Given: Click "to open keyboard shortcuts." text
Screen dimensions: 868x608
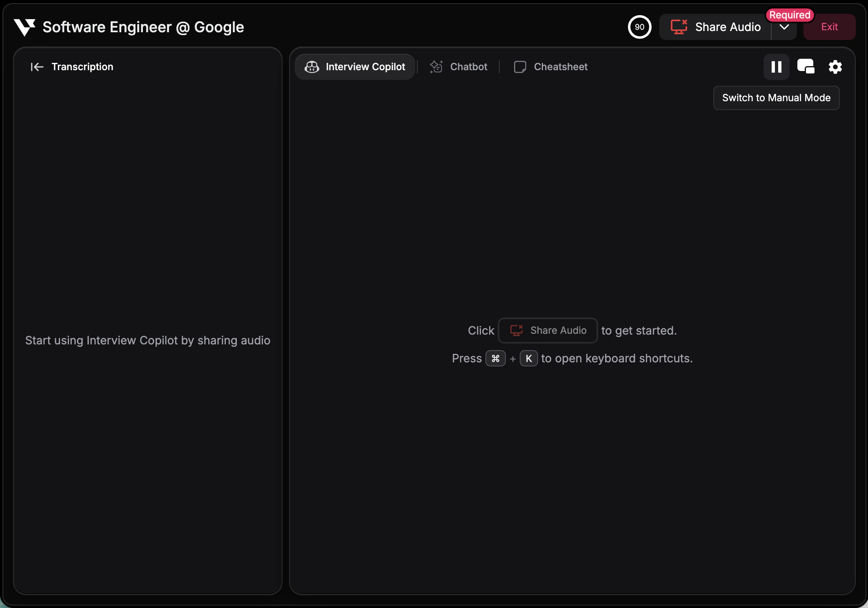Looking at the screenshot, I should [x=617, y=359].
